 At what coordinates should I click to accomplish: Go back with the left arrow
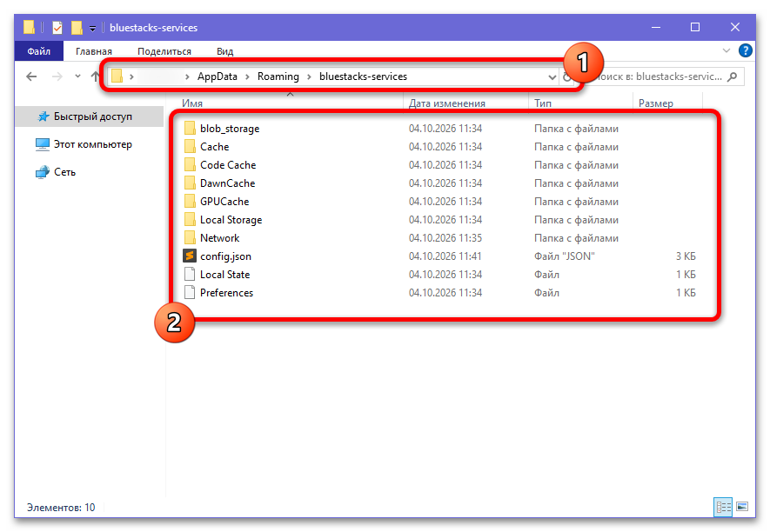pos(31,76)
